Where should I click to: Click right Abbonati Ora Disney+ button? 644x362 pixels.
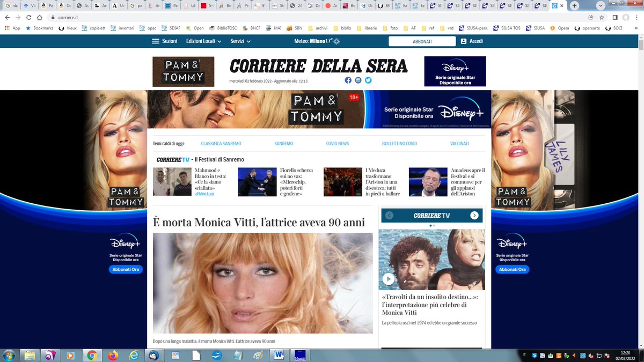click(513, 269)
